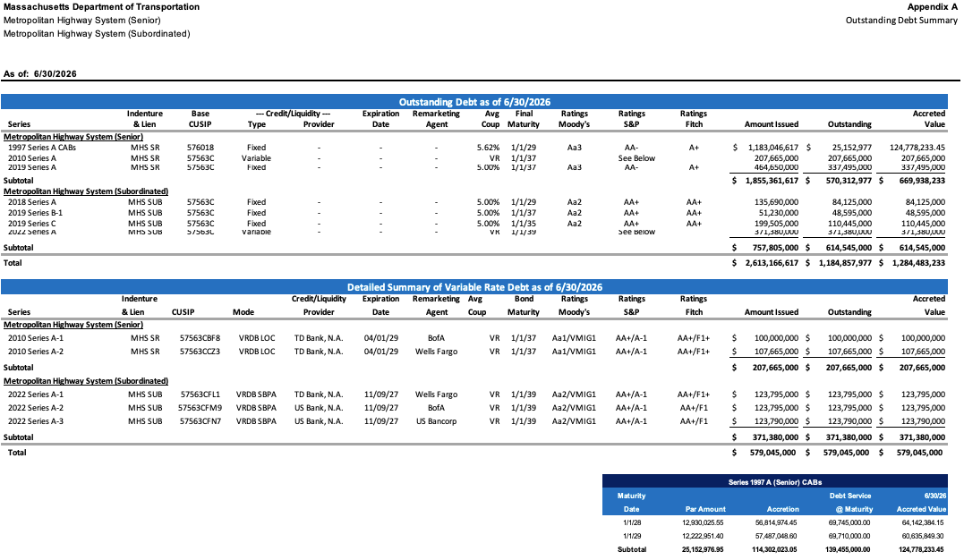Click the amount issued "51,230,000"
The width and height of the screenshot is (964, 560).
(779, 213)
